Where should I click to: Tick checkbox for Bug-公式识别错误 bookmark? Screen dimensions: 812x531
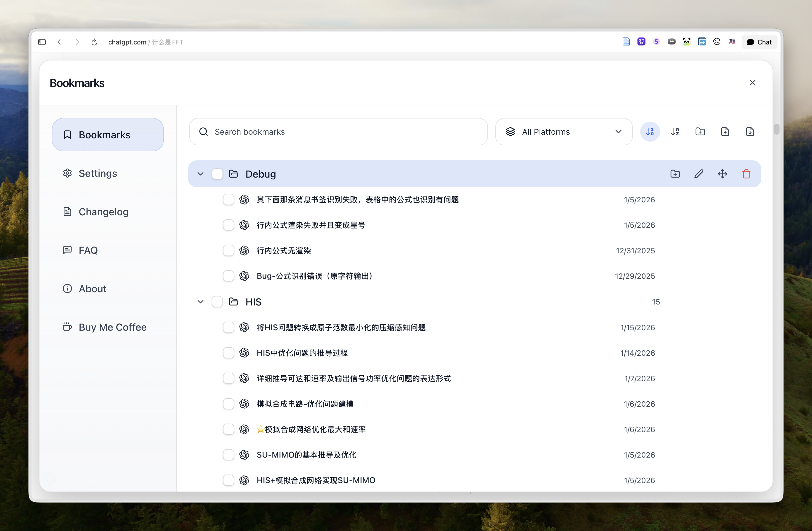coord(228,276)
